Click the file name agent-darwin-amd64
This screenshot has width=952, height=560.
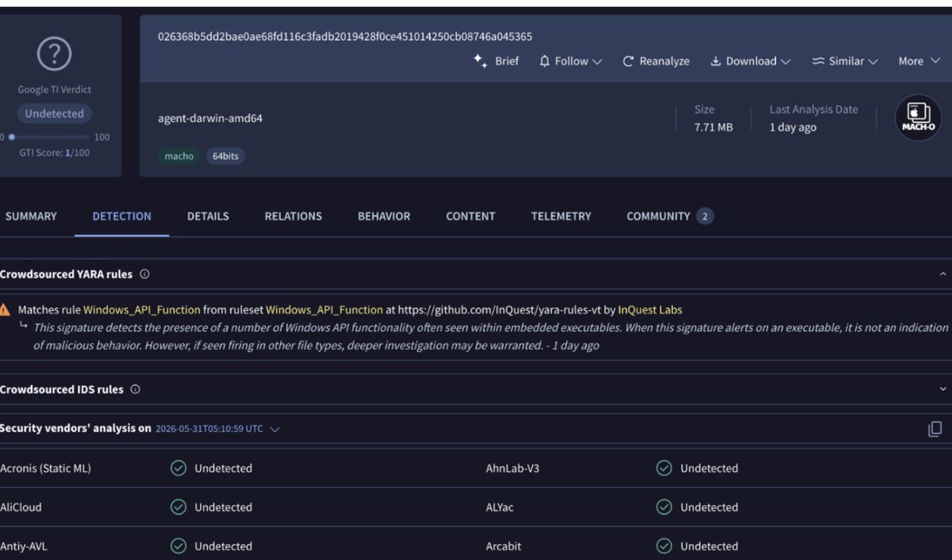click(x=210, y=119)
